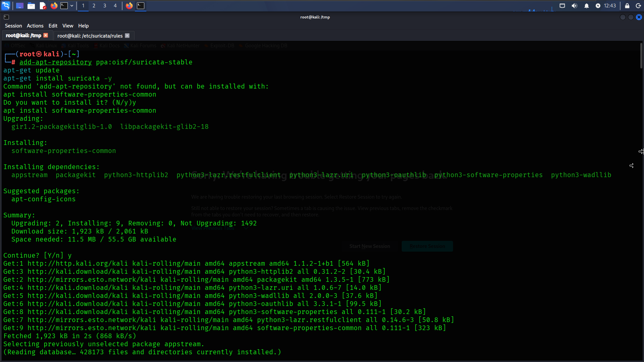The width and height of the screenshot is (644, 362).
Task: Click the 'Download size' line
Action: pyautogui.click(x=80, y=231)
